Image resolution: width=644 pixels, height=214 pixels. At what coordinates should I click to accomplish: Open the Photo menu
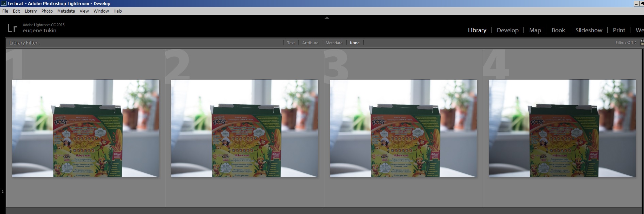point(47,11)
